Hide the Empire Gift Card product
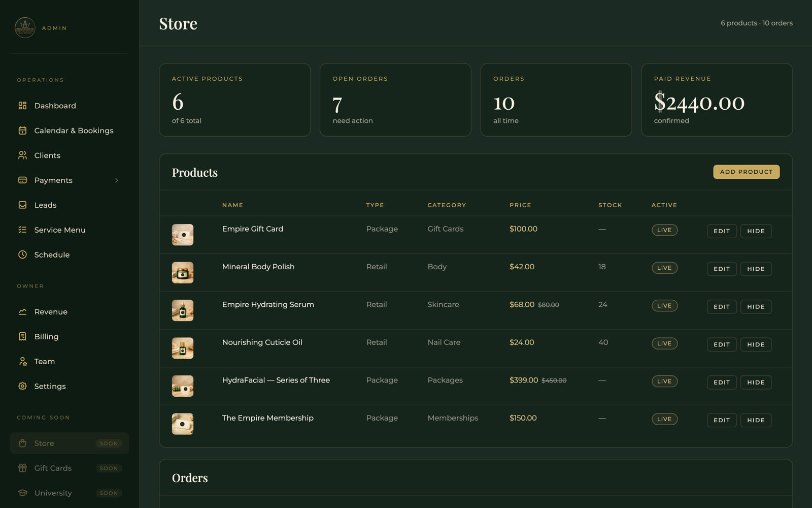This screenshot has width=812, height=508. point(756,231)
